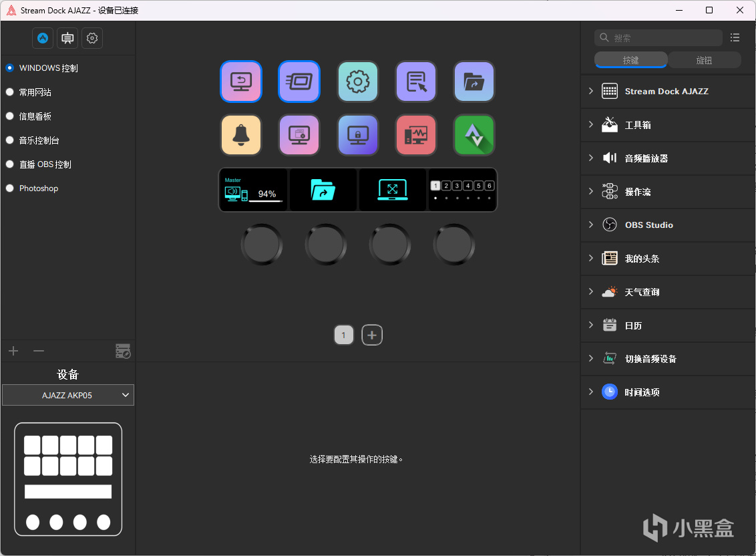Select the cyan folder touch-strip key
Viewport: 756px width, 556px height.
[323, 190]
